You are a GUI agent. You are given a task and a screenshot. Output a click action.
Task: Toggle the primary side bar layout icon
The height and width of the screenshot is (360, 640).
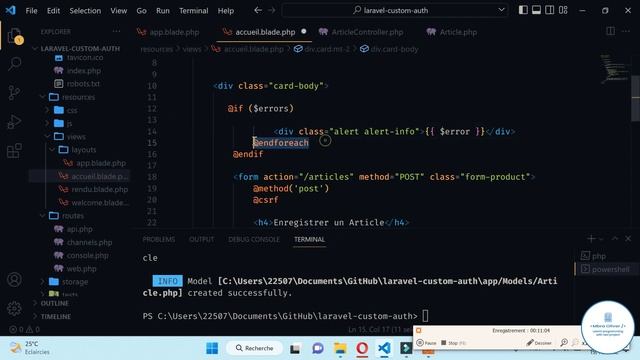coord(523,10)
